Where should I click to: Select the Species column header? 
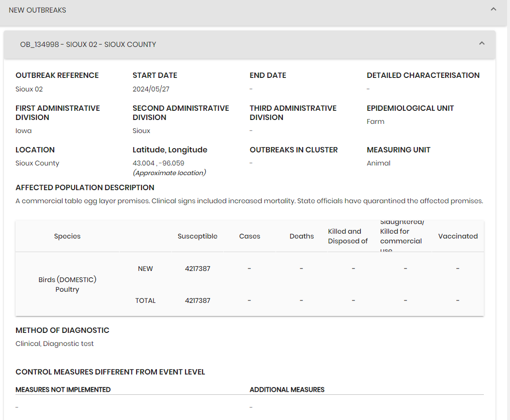[x=67, y=236]
